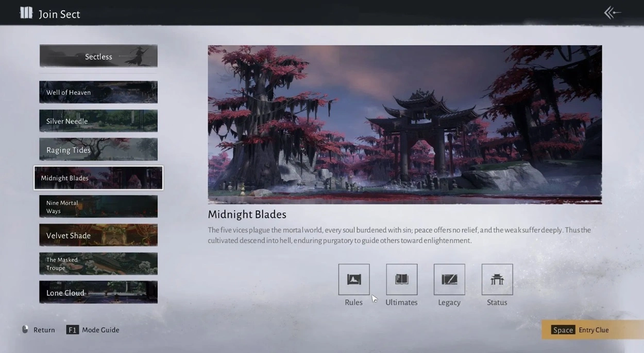The image size is (644, 353).
Task: Select the Midnight Blades sect entry
Action: pyautogui.click(x=98, y=178)
